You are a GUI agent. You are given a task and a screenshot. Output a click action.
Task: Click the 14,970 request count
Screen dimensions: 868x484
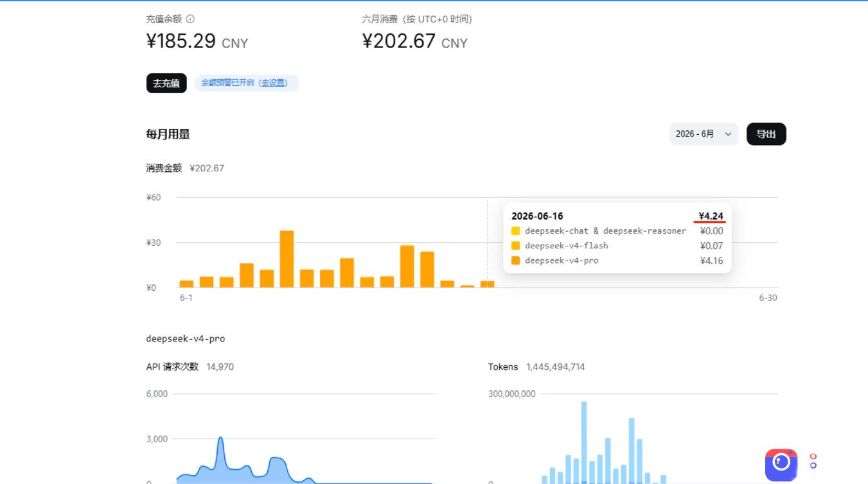220,367
